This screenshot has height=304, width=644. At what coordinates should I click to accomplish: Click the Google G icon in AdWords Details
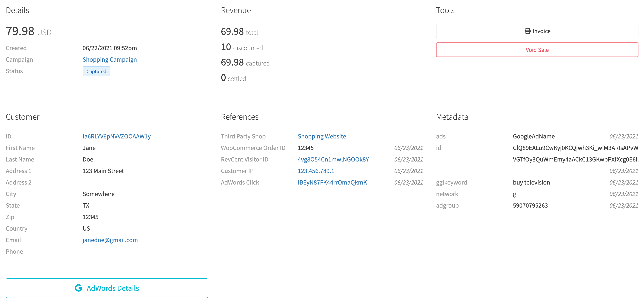[79, 288]
